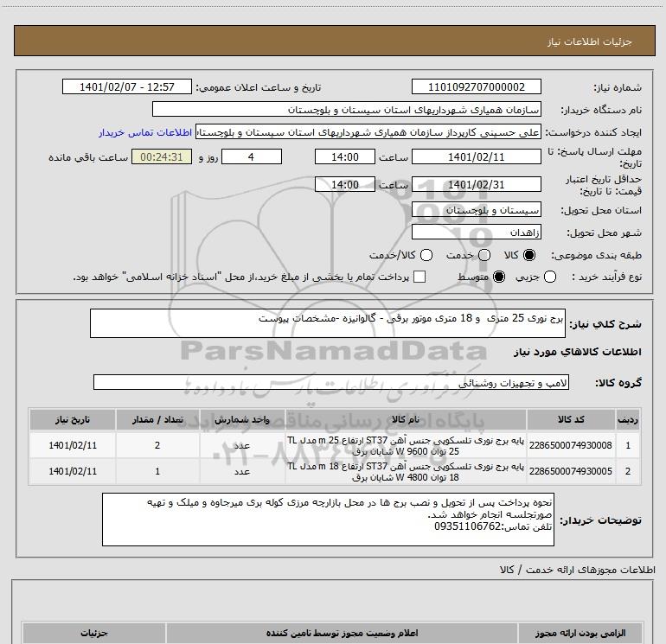Click the کد کالا column header
The image size is (666, 644).
tap(571, 419)
